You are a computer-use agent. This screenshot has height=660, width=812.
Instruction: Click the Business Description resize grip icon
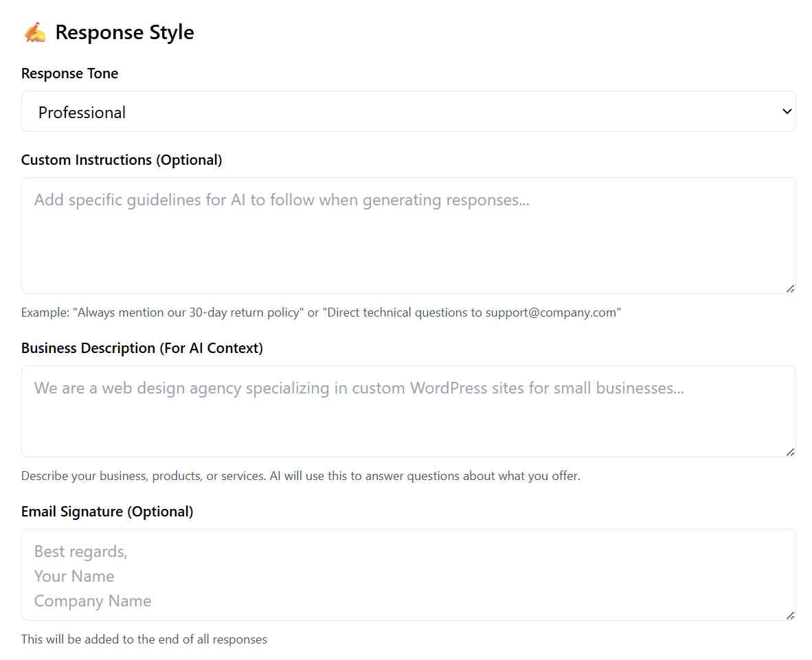pyautogui.click(x=790, y=452)
